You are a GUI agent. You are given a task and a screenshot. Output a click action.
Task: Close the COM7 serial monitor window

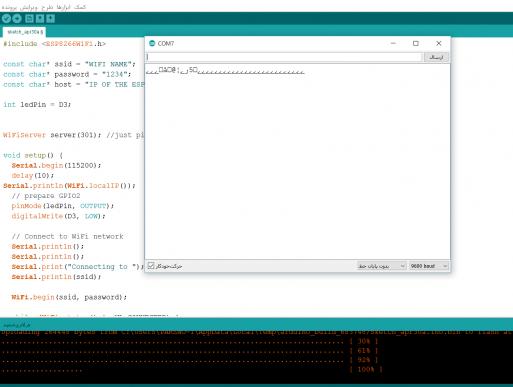pos(439,43)
